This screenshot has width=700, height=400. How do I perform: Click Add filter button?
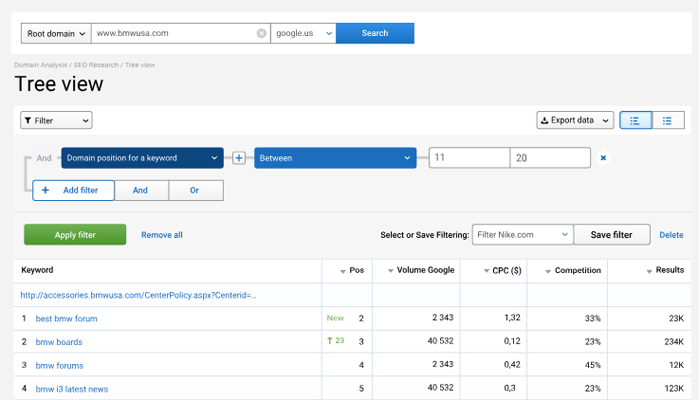[74, 191]
